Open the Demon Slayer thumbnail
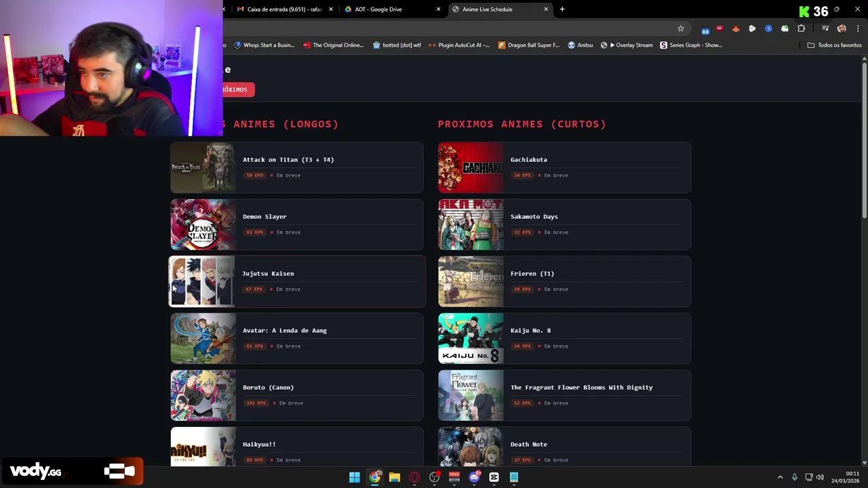This screenshot has width=868, height=488. pos(203,224)
